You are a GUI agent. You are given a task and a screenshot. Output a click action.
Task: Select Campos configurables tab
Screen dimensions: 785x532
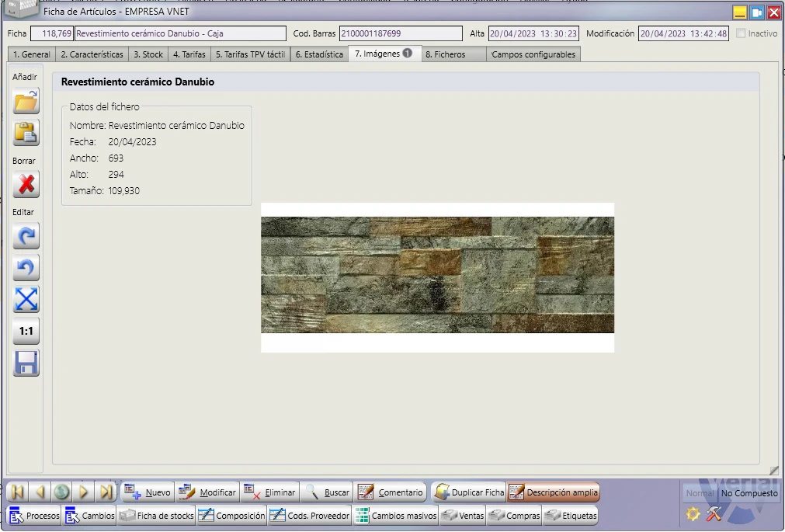pos(533,54)
